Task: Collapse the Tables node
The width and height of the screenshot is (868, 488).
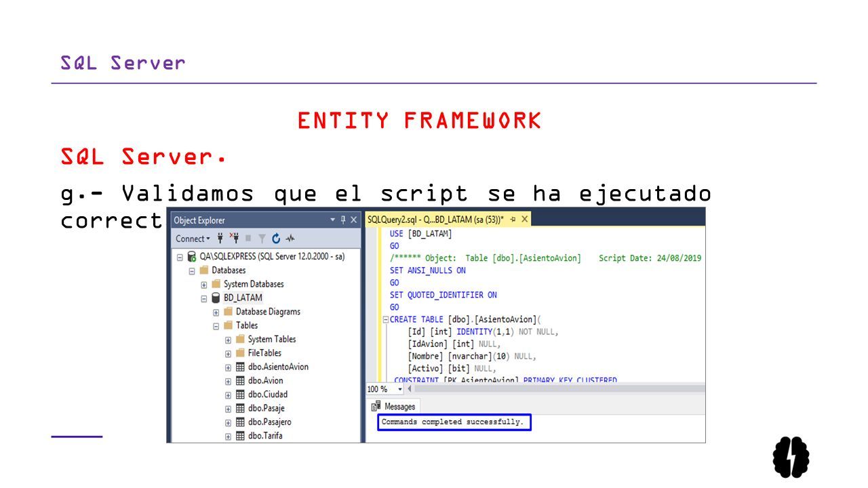Action: 216,325
